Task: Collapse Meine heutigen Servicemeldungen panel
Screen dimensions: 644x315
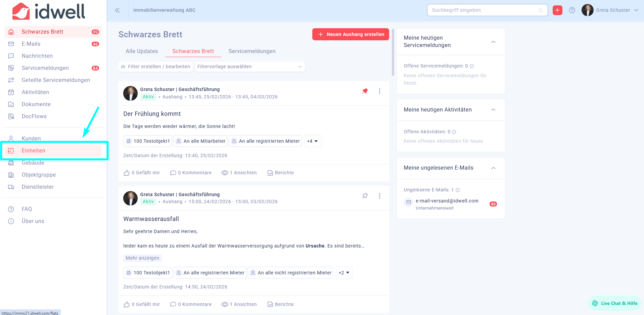Action: 493,42
